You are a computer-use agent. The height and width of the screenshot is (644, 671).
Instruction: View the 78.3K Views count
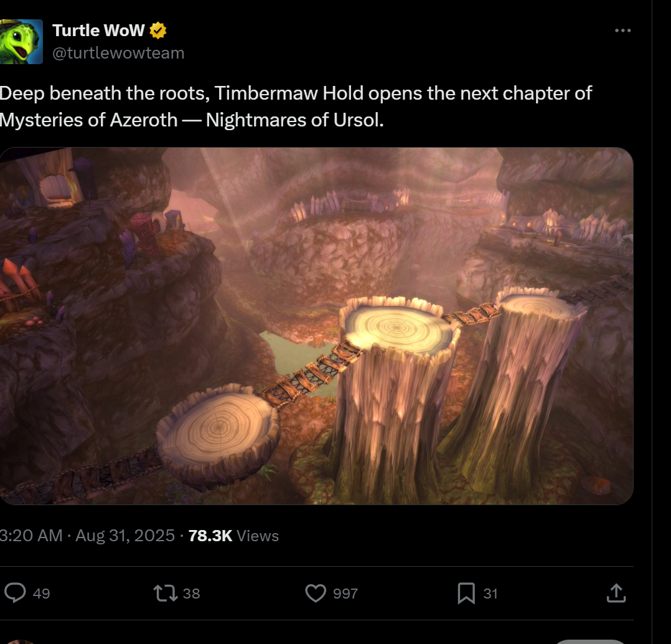point(233,536)
